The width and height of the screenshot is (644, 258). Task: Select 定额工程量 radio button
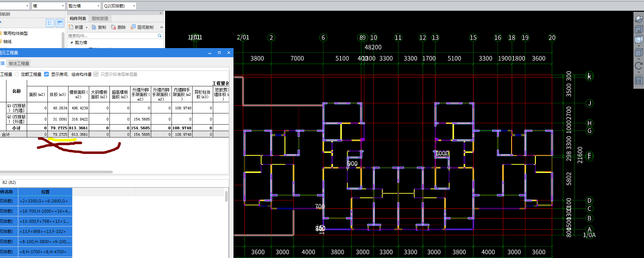[x=17, y=74]
